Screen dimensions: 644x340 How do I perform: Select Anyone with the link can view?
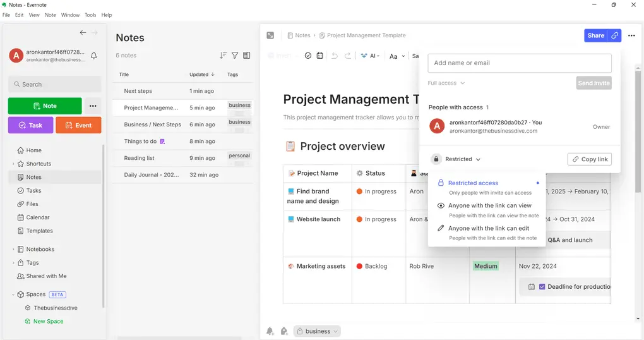tap(487, 210)
